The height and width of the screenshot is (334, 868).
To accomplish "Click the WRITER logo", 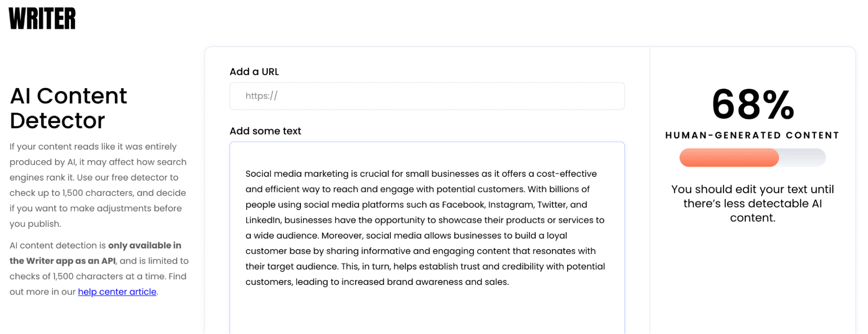I will coord(42,19).
